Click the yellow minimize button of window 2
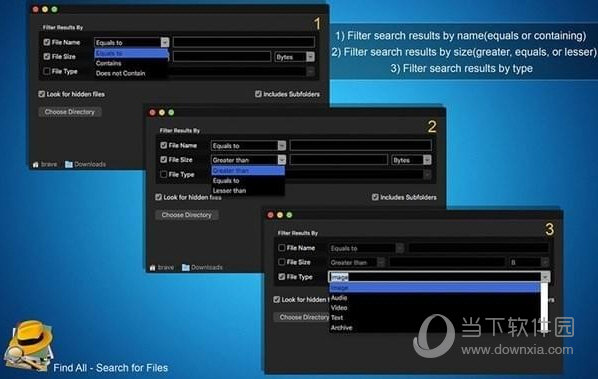Viewport: 598px width, 379px height. pyautogui.click(x=162, y=112)
